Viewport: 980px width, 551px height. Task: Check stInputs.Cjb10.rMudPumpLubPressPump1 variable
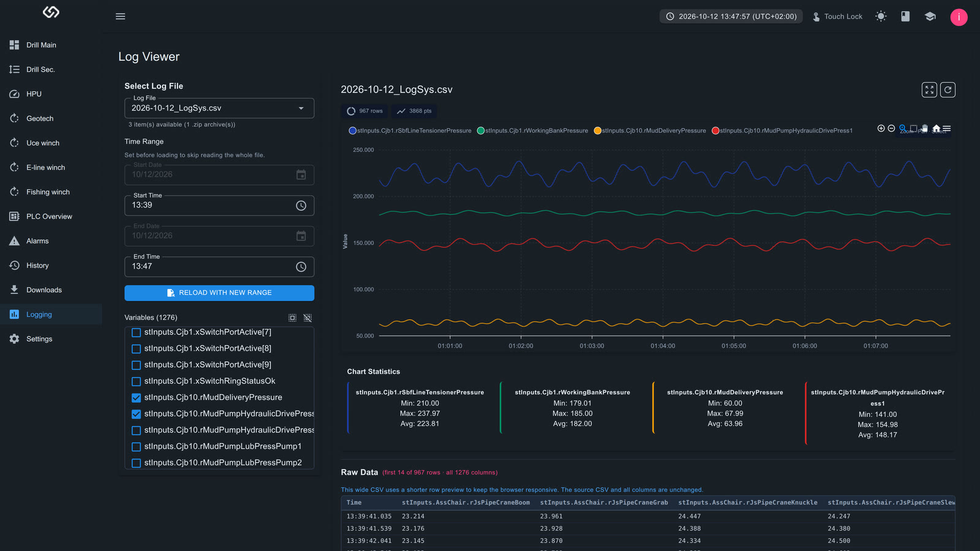tap(136, 447)
